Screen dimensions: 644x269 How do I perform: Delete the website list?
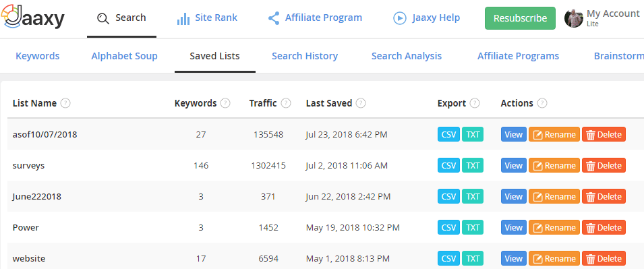604,258
